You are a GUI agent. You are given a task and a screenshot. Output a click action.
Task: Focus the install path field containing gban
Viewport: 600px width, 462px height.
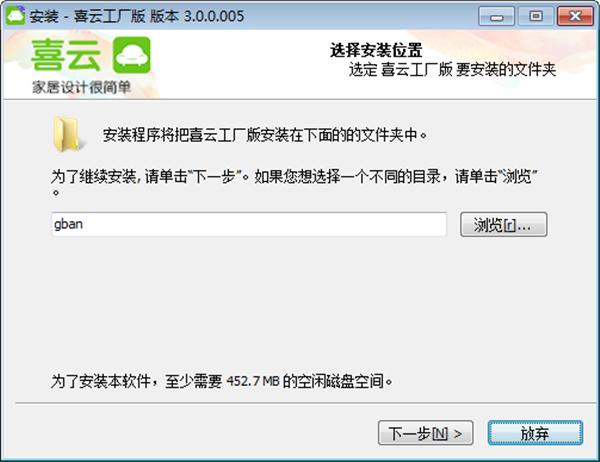(249, 224)
